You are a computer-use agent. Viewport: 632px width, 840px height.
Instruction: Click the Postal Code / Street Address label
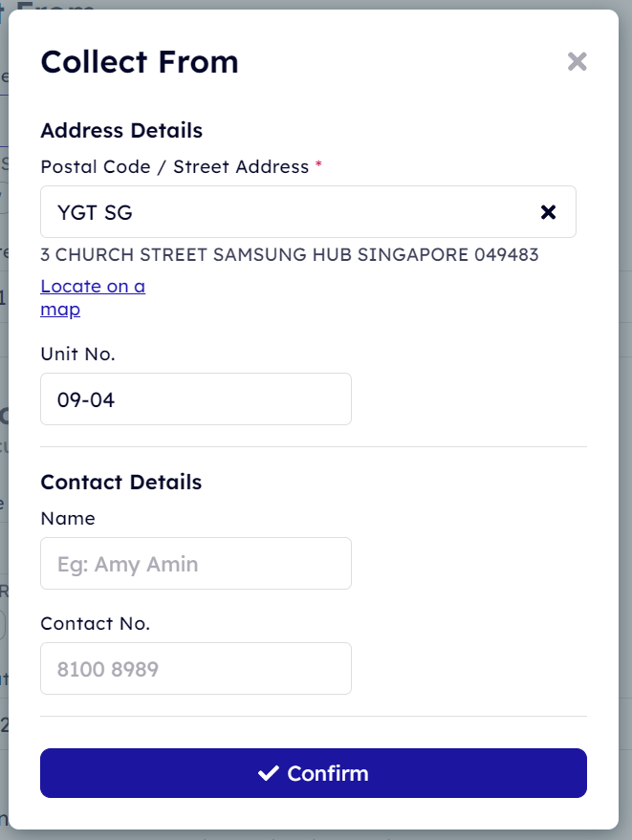tap(175, 166)
